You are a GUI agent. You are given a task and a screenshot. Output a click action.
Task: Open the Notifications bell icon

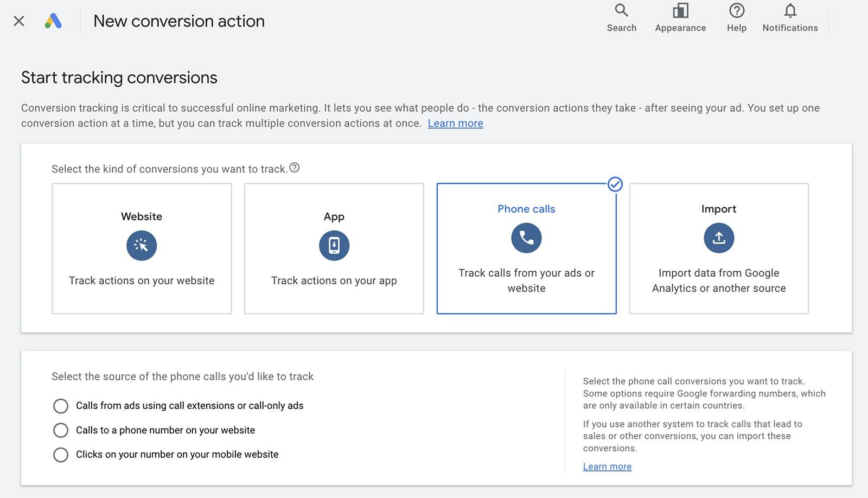click(790, 10)
